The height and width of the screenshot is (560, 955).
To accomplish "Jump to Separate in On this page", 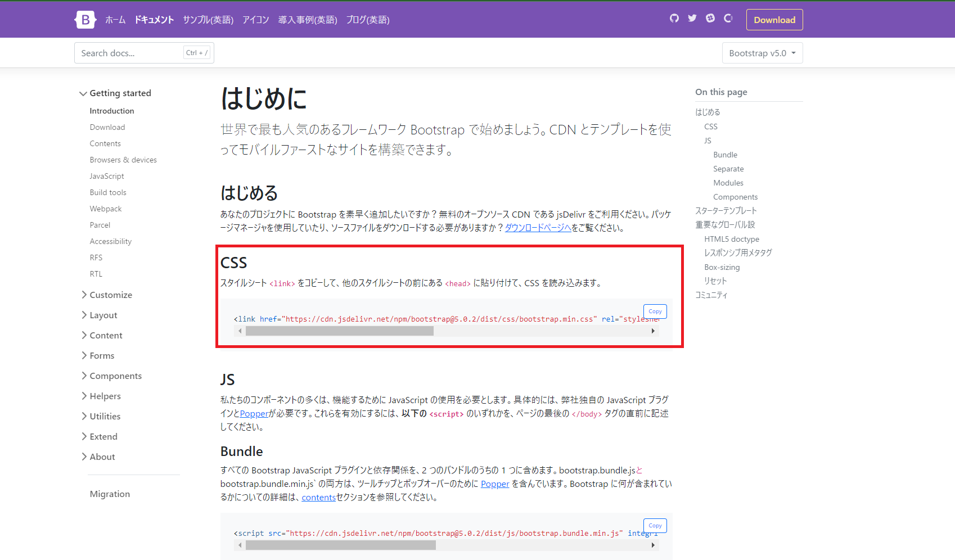I will pyautogui.click(x=728, y=169).
